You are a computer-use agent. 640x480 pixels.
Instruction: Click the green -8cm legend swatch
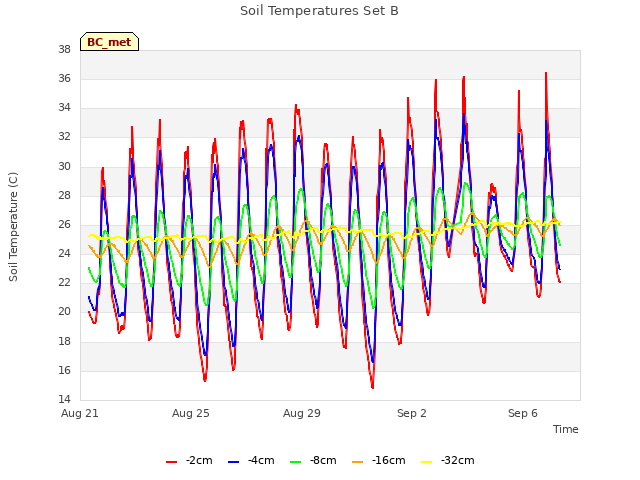[x=296, y=462]
